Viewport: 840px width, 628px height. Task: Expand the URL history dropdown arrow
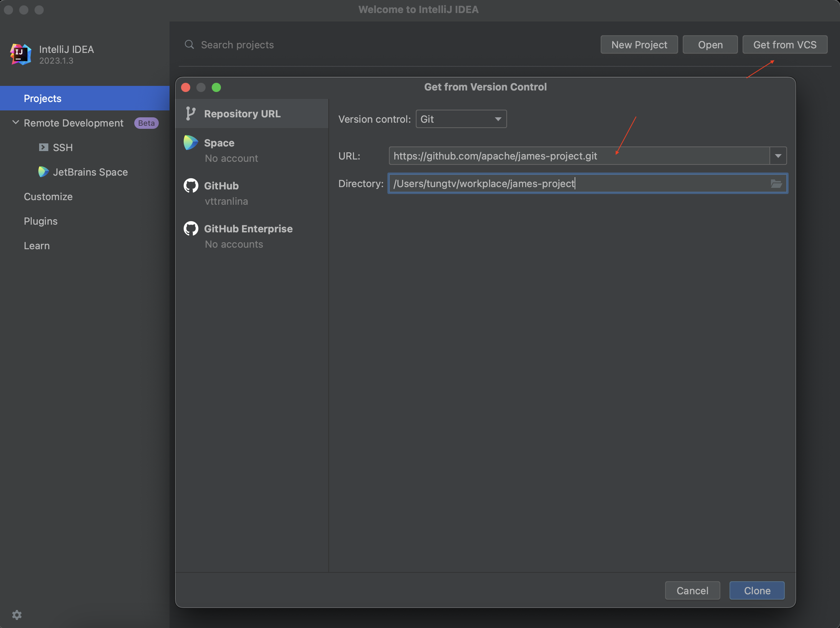pyautogui.click(x=778, y=156)
